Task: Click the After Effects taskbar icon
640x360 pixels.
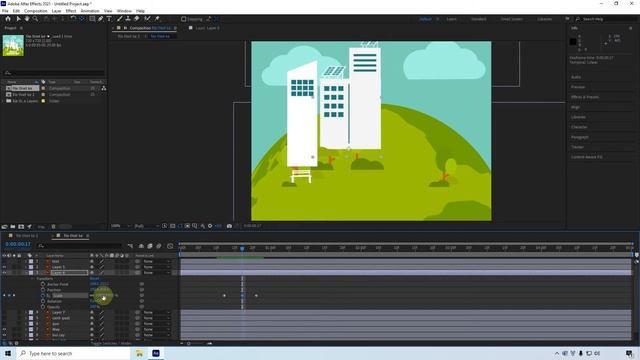Action: 156,353
